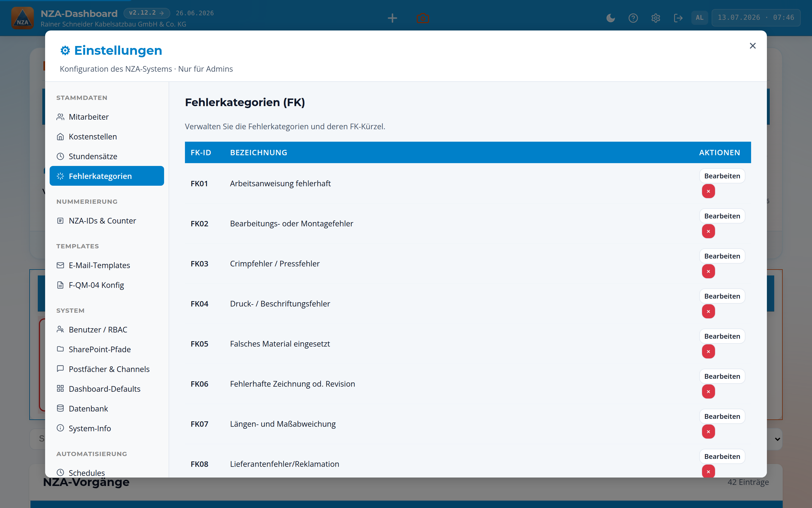Select the text Längen- und Maßabweichung

(283, 424)
